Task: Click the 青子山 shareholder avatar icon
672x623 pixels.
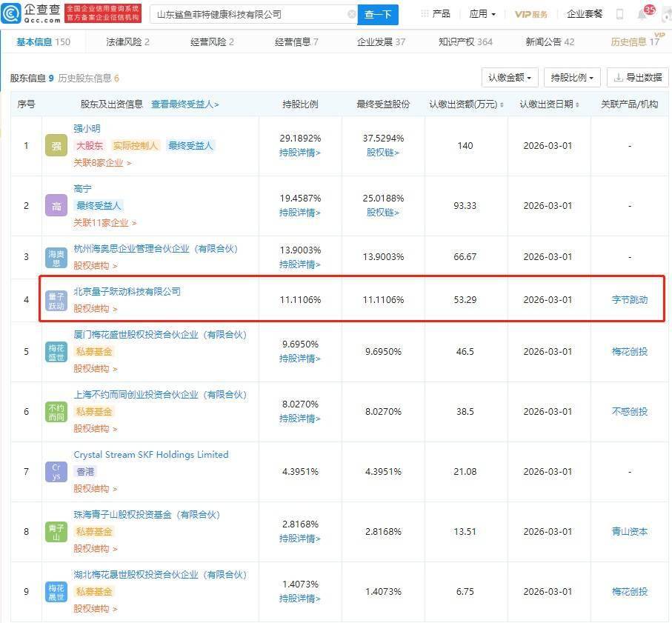Action: pyautogui.click(x=56, y=532)
